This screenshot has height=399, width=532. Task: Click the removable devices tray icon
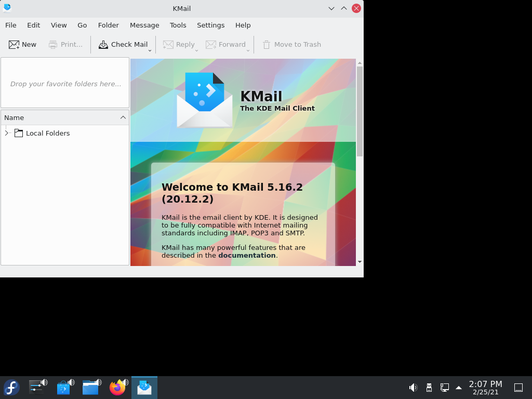429,388
